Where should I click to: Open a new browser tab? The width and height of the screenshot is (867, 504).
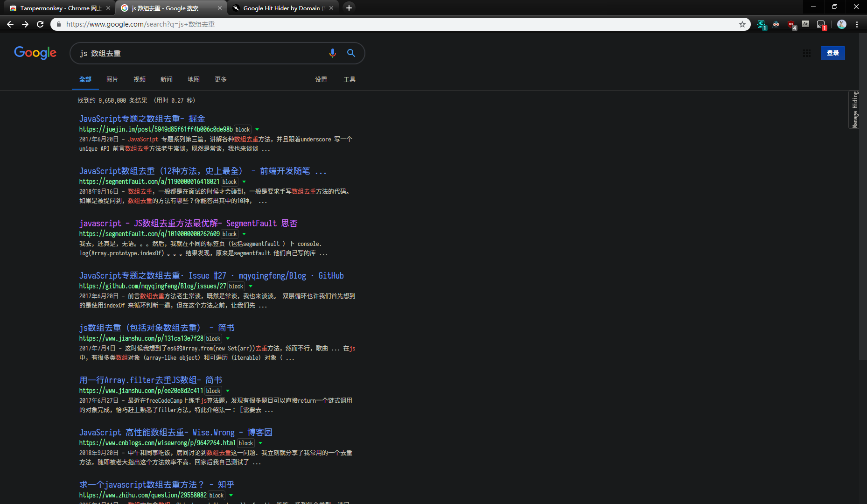(x=349, y=8)
